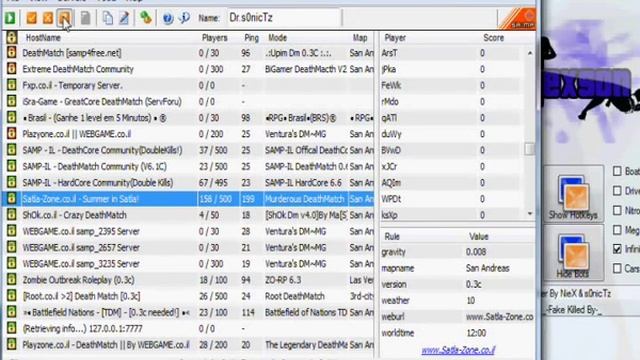The image size is (640, 360).
Task: Uncheck the Infini checkbox in background window
Action: point(617,249)
